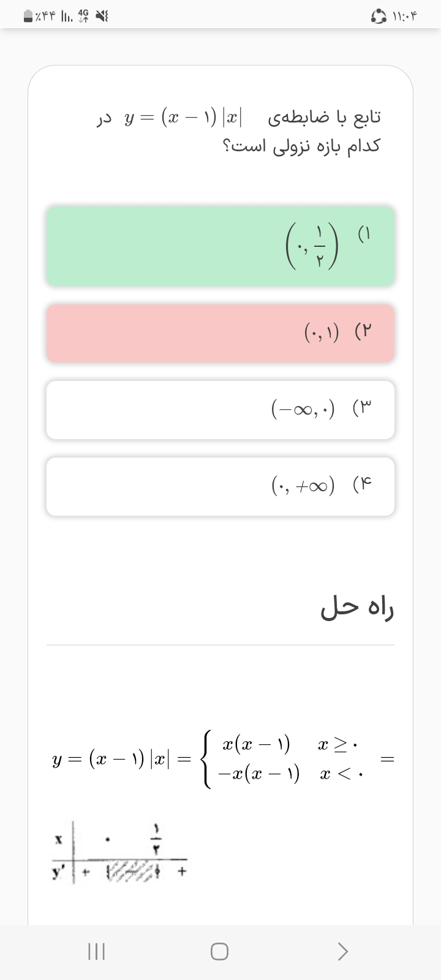Choose answer option 3 (−∞, ۰)
Viewport: 441px width, 980px height.
tap(221, 410)
